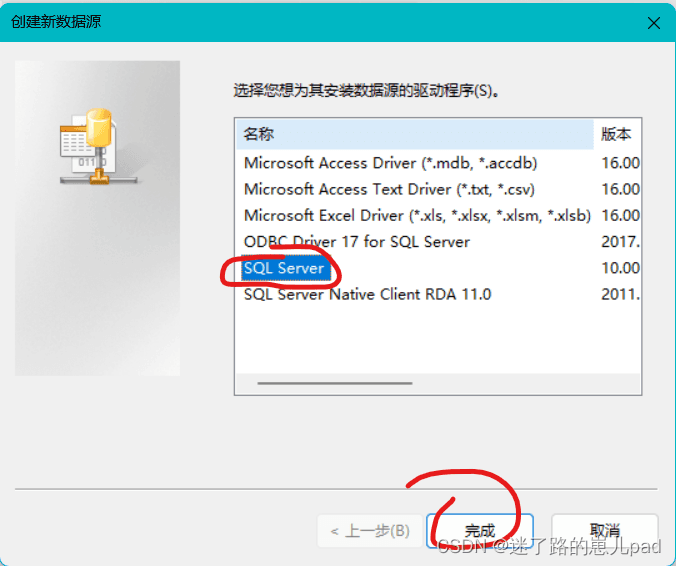Viewport: 676px width, 566px height.
Task: Select the highlighted SQL Server driver
Action: tap(284, 268)
